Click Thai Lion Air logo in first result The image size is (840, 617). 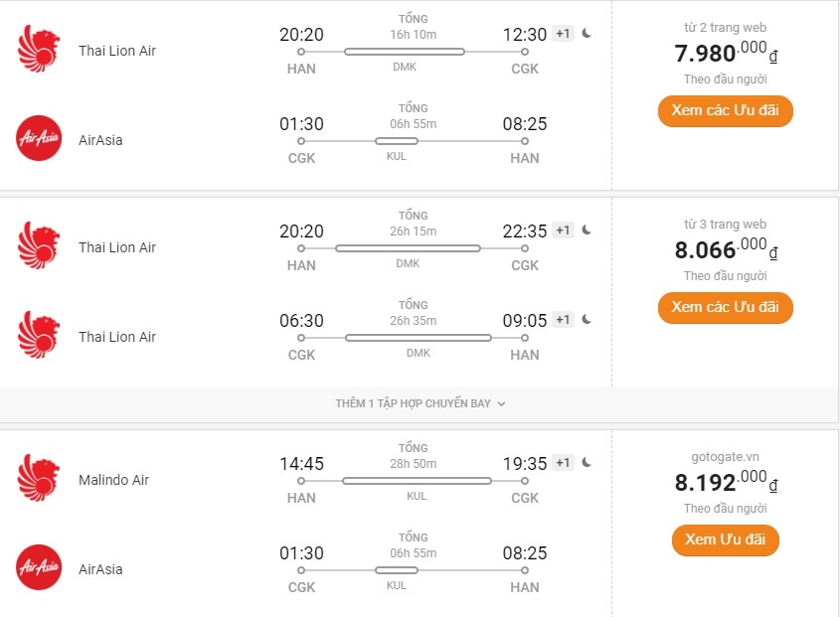(39, 50)
